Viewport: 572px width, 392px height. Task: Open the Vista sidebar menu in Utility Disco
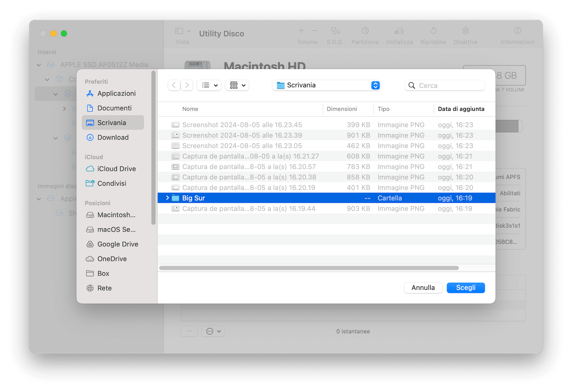click(x=183, y=36)
